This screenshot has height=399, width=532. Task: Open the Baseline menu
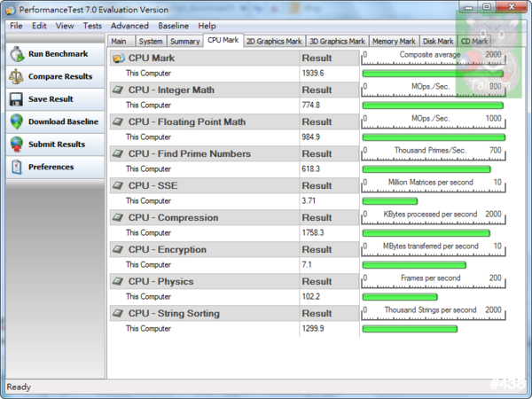173,26
